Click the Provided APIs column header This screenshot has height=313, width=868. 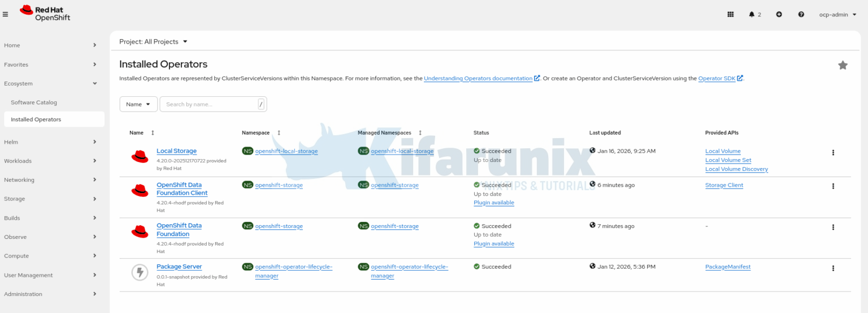click(x=722, y=133)
